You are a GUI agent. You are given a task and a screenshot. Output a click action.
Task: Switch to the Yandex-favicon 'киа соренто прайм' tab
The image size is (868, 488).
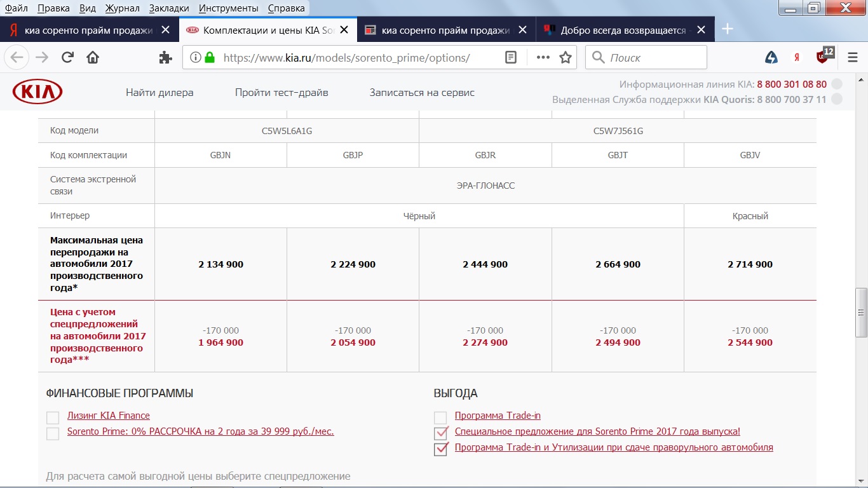(x=90, y=30)
